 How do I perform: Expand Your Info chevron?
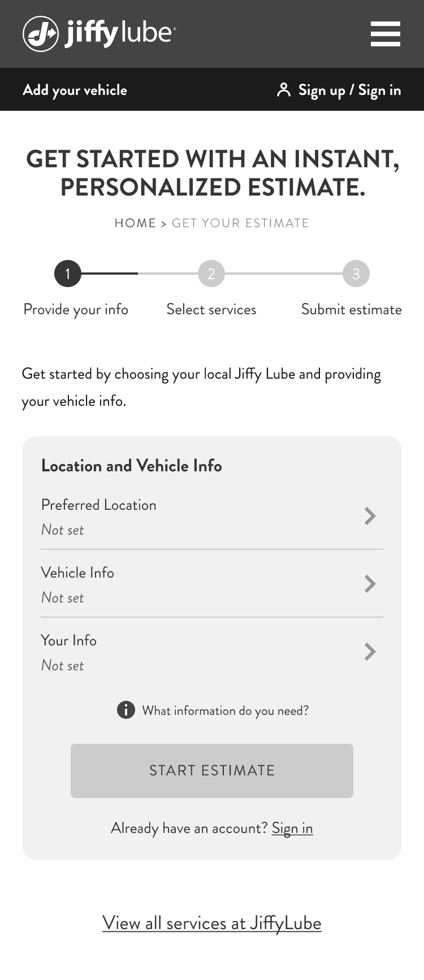point(370,652)
